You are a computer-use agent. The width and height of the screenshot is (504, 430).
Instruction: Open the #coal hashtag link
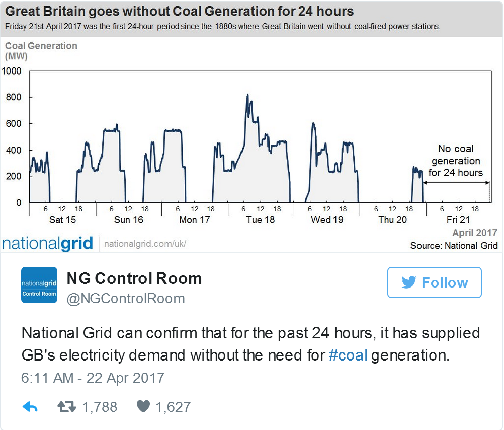click(x=348, y=355)
